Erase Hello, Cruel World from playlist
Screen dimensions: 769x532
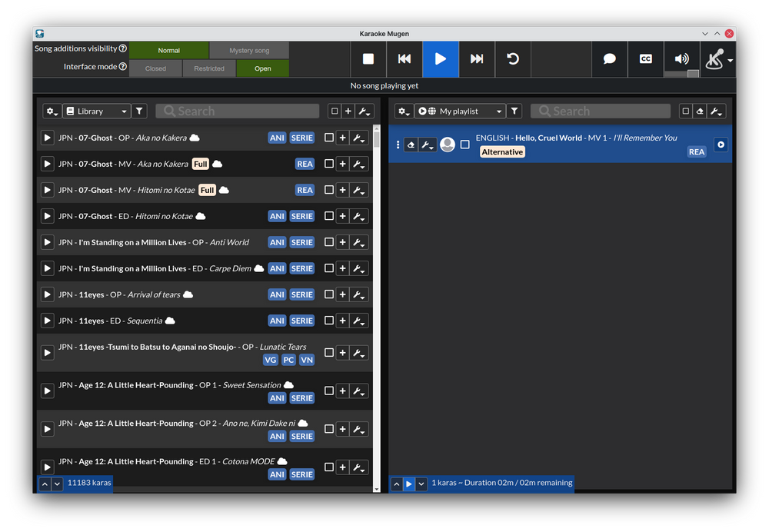pyautogui.click(x=411, y=145)
